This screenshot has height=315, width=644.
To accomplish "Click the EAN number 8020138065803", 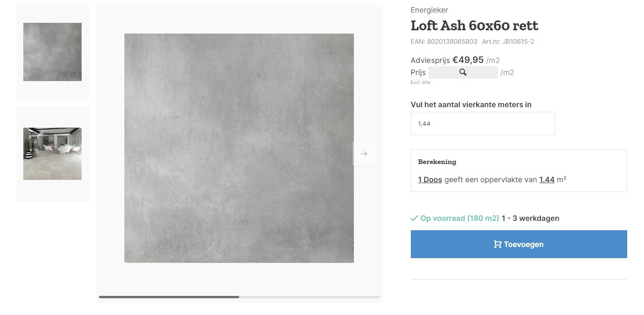I will click(453, 41).
